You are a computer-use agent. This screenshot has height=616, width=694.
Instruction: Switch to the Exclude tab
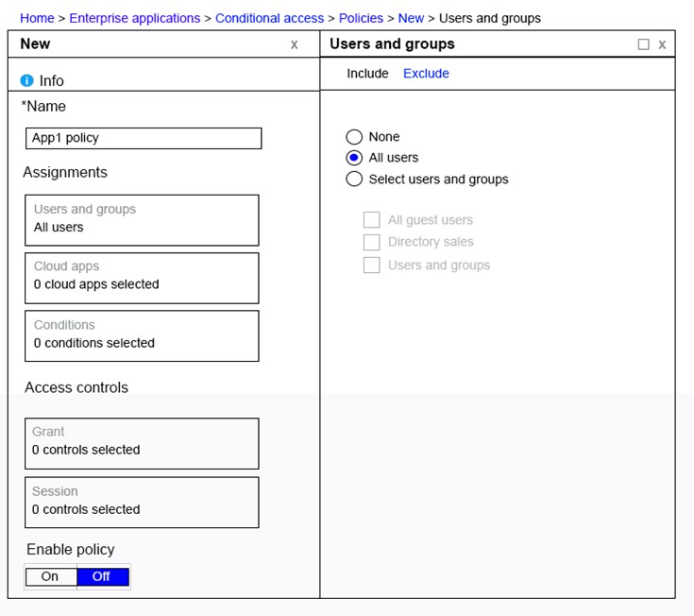pyautogui.click(x=426, y=74)
